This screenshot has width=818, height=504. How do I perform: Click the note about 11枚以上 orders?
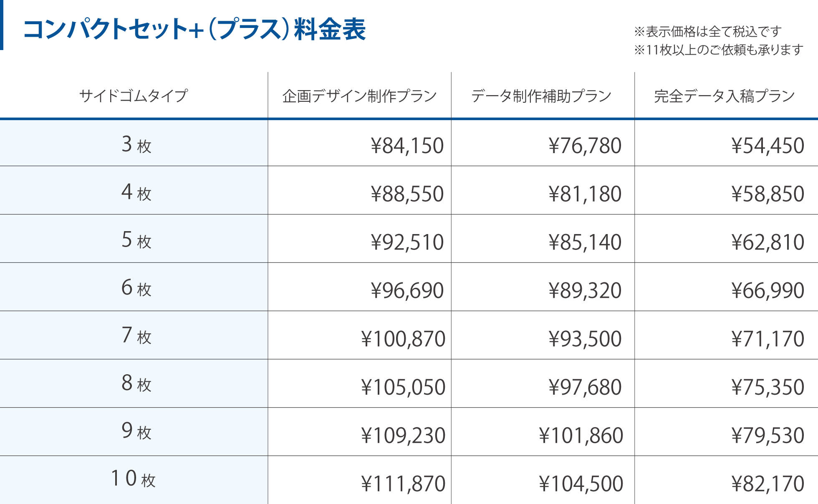(719, 50)
